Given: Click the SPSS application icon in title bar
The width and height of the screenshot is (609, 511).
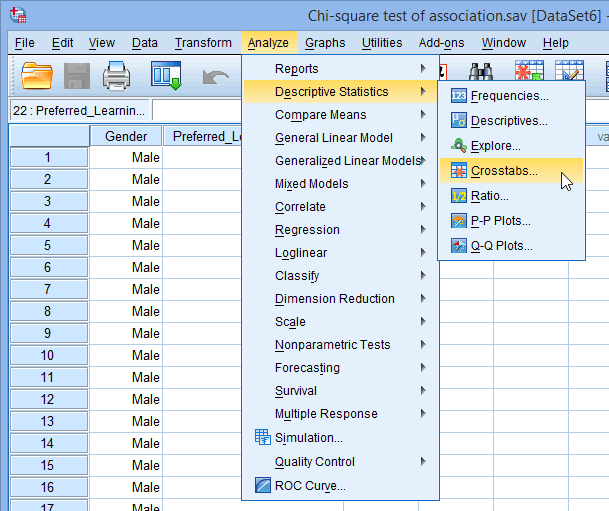Looking at the screenshot, I should 18,15.
